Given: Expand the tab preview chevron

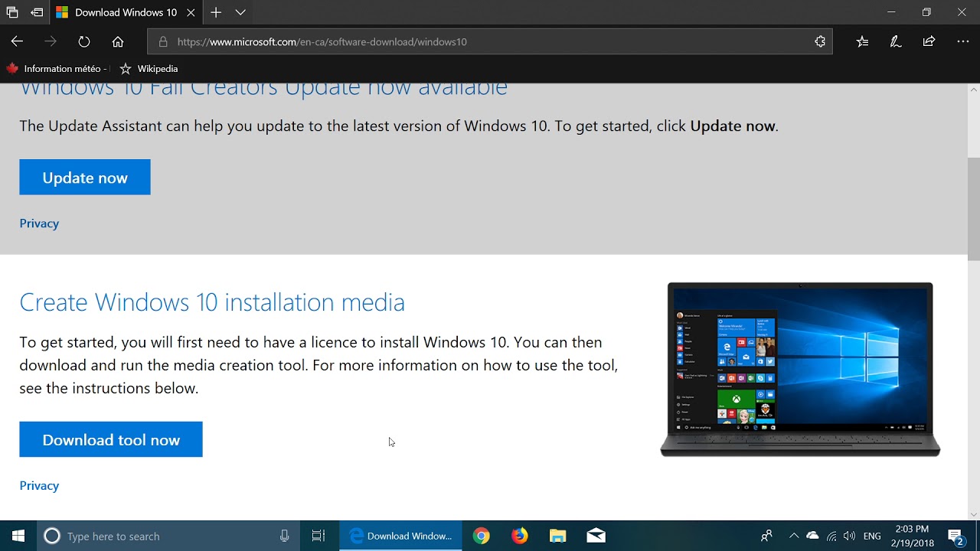Looking at the screenshot, I should [x=240, y=12].
